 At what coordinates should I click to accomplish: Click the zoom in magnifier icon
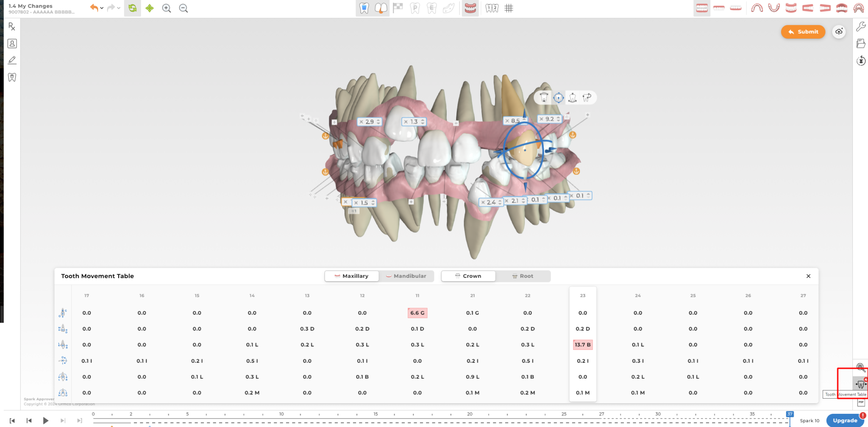click(167, 8)
